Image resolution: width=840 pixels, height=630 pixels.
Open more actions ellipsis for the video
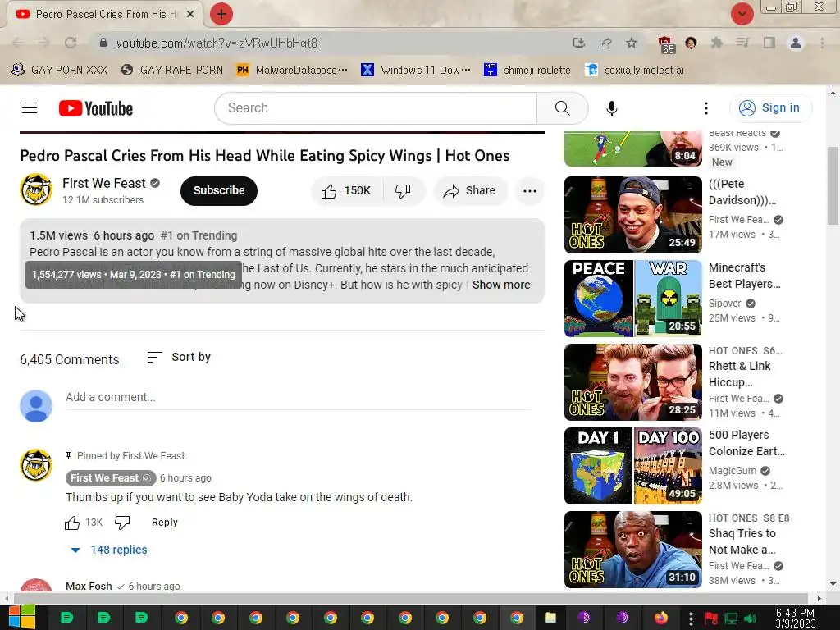point(529,190)
